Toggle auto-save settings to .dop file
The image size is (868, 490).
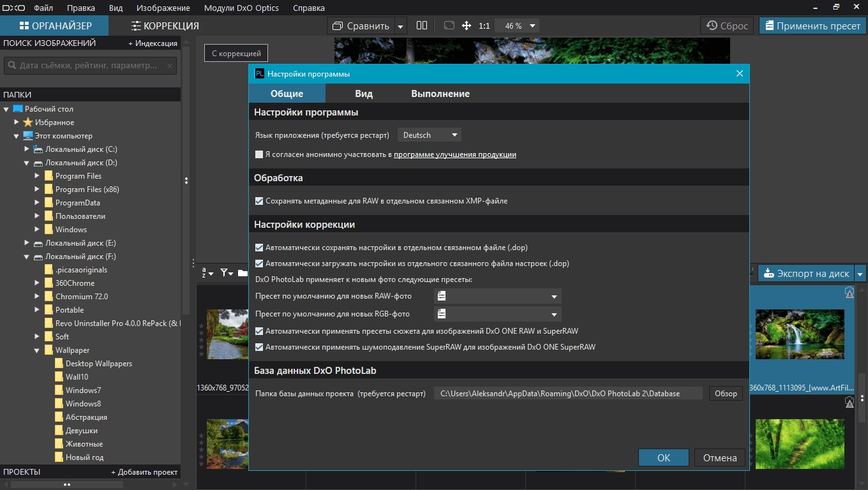(259, 248)
